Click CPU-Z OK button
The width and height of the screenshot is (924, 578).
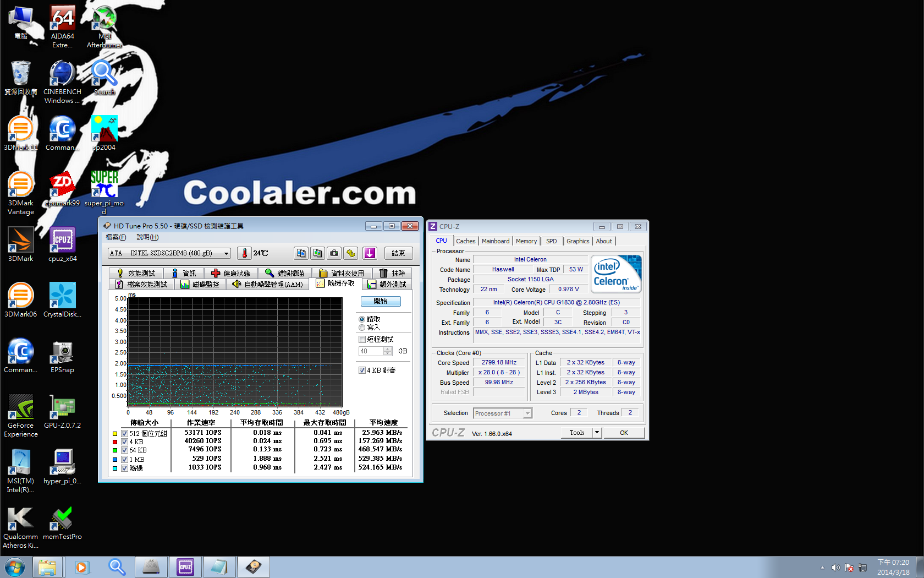624,433
